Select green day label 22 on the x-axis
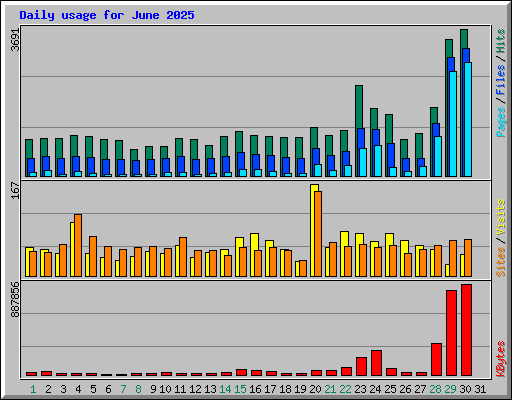This screenshot has width=512, height=400. [345, 389]
